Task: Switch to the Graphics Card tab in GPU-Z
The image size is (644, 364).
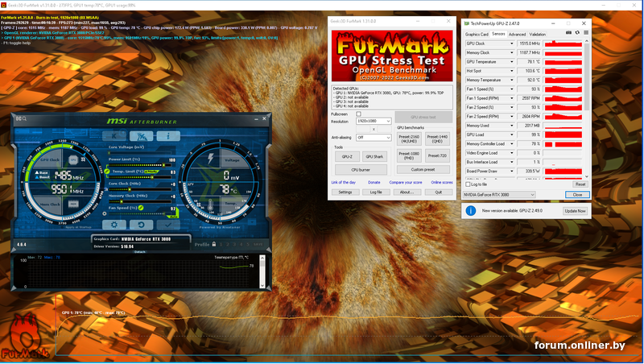Action: [477, 35]
